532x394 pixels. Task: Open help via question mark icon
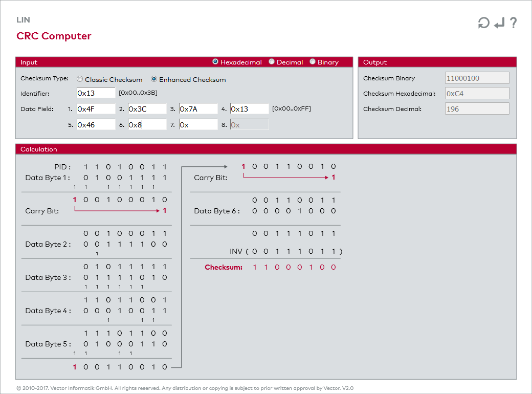coord(513,23)
